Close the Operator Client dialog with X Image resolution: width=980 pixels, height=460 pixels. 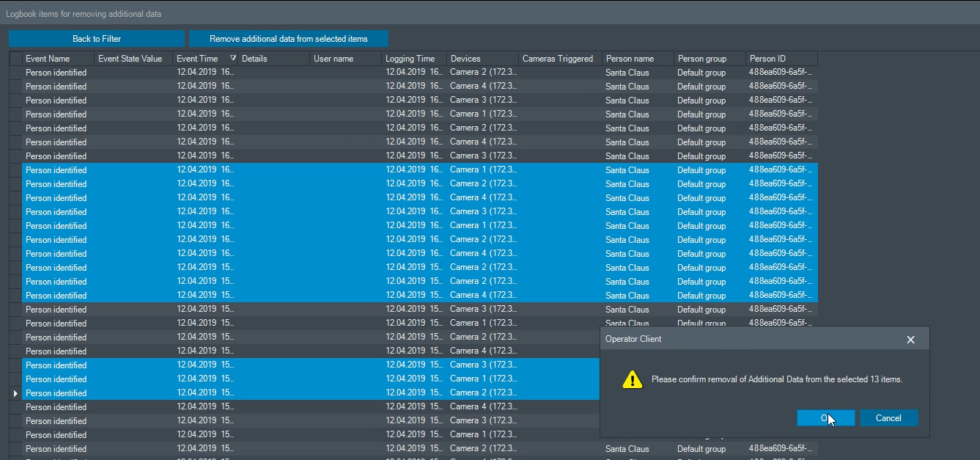(x=910, y=340)
